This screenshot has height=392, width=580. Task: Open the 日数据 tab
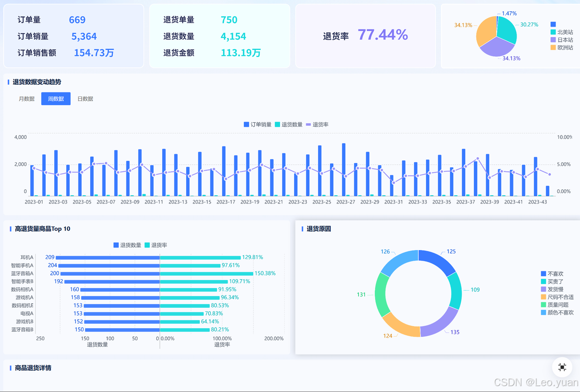85,99
